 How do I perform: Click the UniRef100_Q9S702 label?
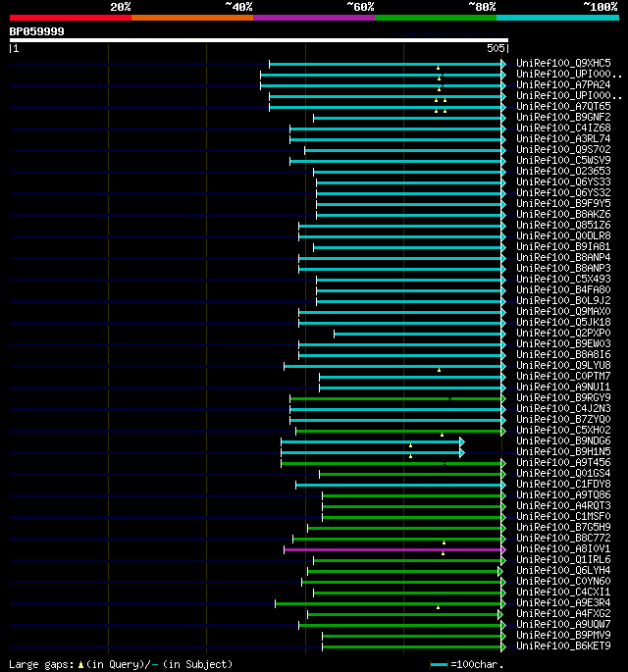pyautogui.click(x=563, y=149)
